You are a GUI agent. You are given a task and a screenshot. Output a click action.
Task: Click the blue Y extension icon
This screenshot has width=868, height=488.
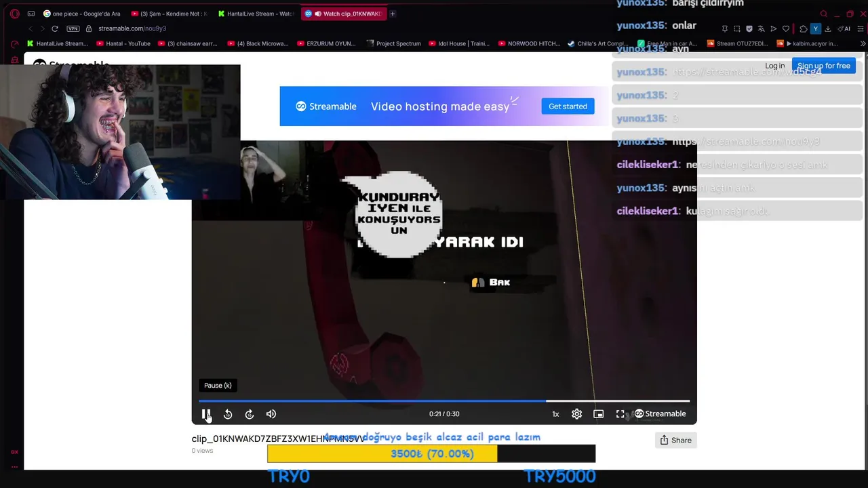(816, 28)
